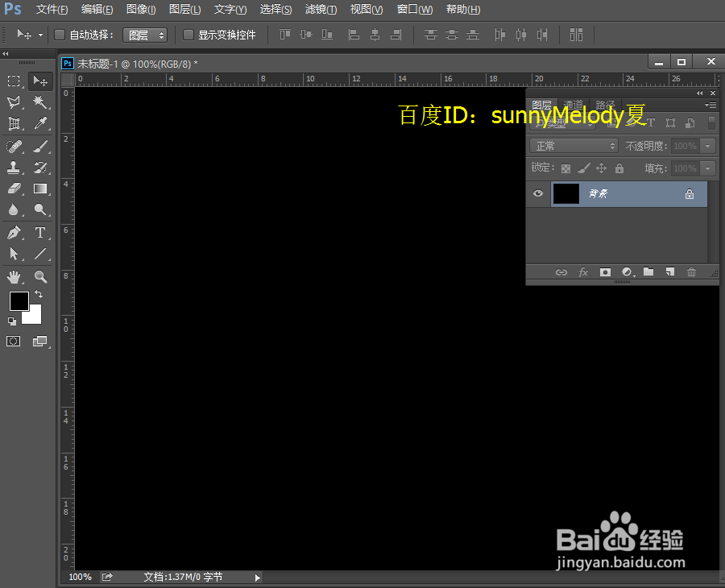Select the Spot Healing Brush tool
Screen dimensions: 725x588
coord(14,147)
